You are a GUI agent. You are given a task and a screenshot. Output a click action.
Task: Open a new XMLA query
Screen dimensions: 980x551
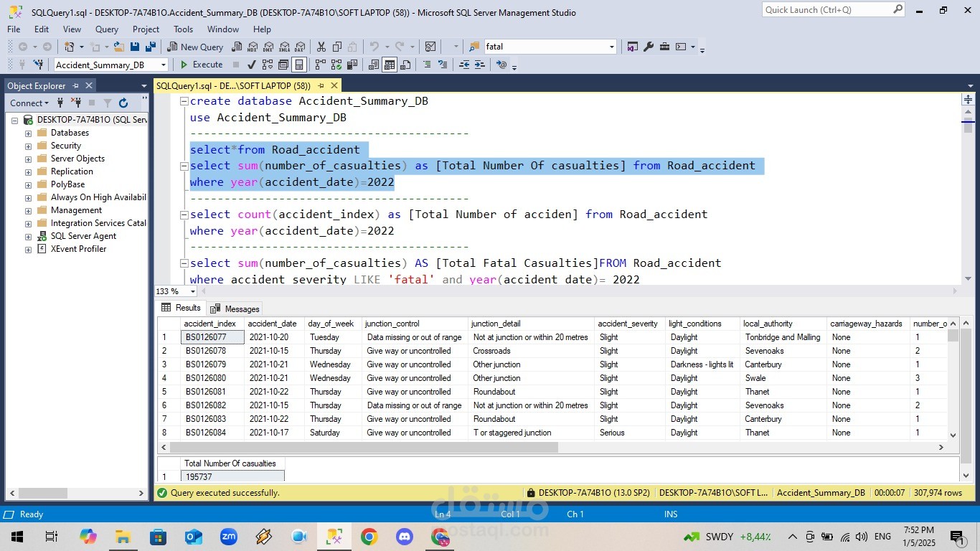(284, 47)
